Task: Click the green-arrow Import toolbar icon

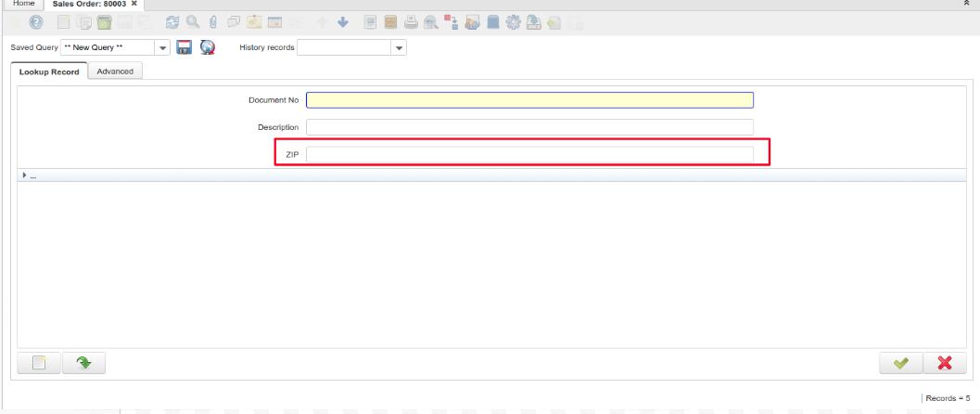Action: coord(554,23)
